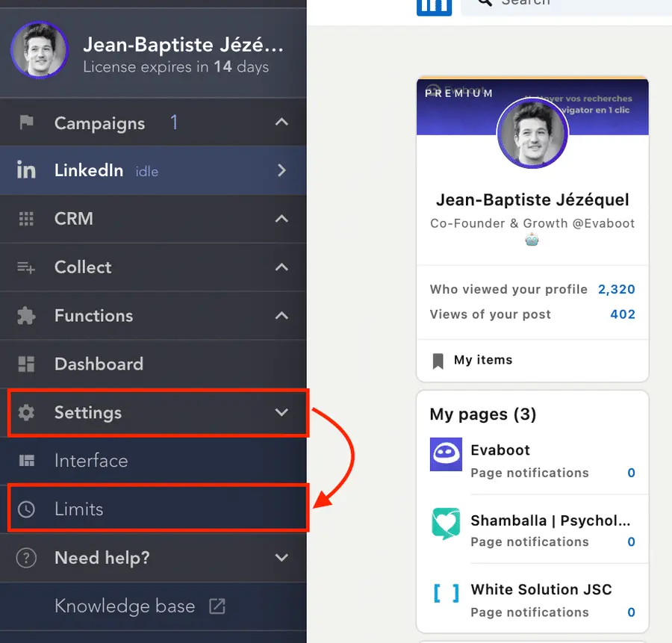
Task: Click the Functions puzzle icon
Action: pos(26,315)
